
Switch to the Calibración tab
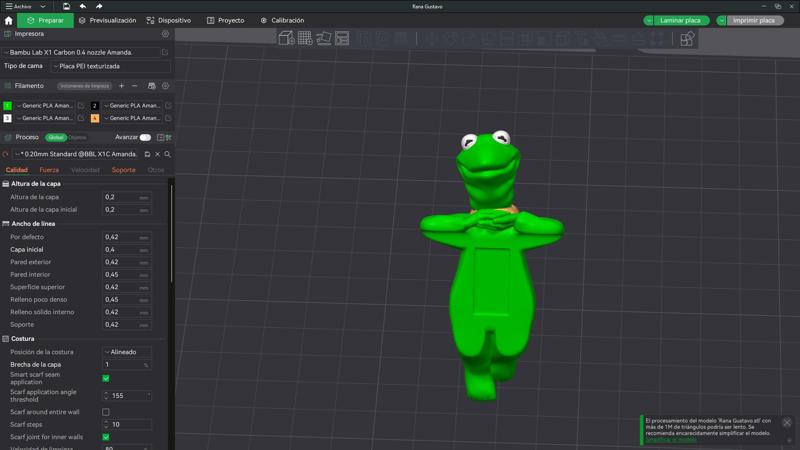282,20
